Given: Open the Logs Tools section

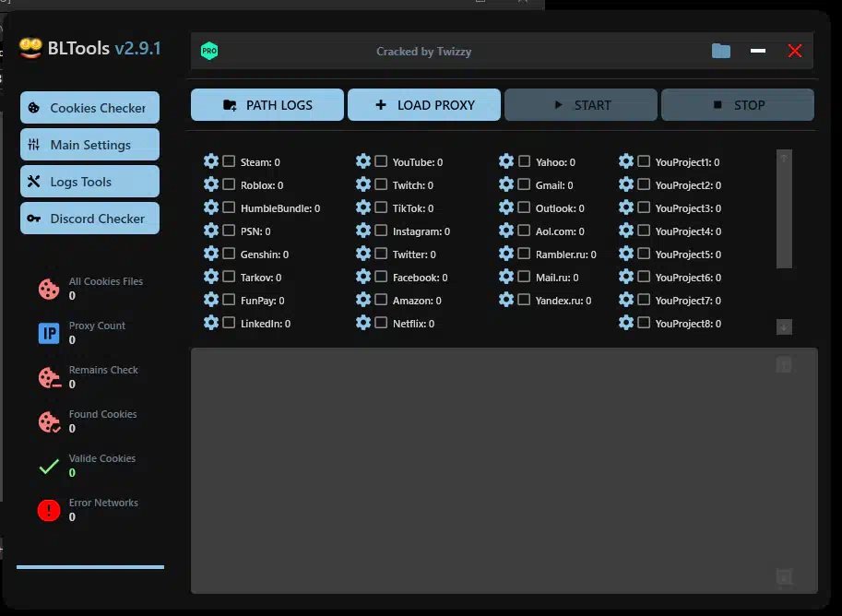Looking at the screenshot, I should [x=89, y=181].
